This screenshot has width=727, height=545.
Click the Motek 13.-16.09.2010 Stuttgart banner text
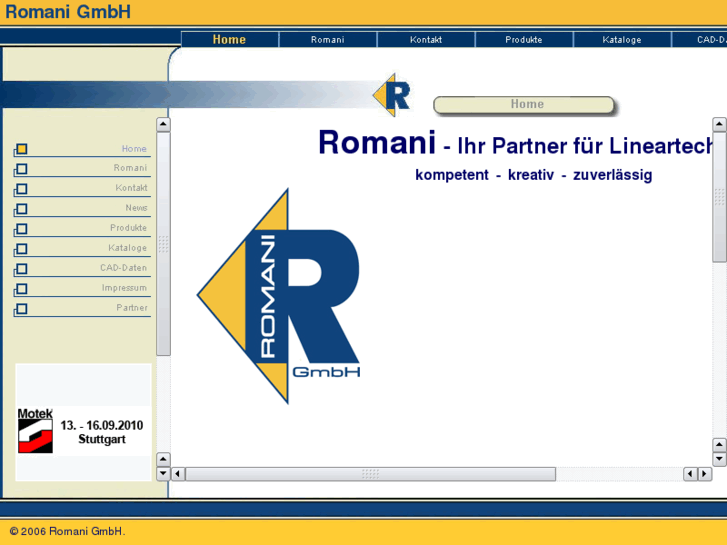(102, 432)
